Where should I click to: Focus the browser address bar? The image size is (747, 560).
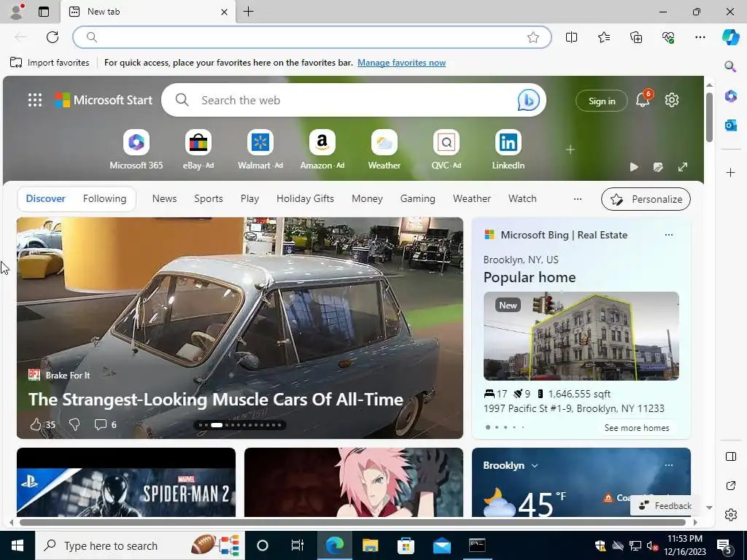coord(312,37)
